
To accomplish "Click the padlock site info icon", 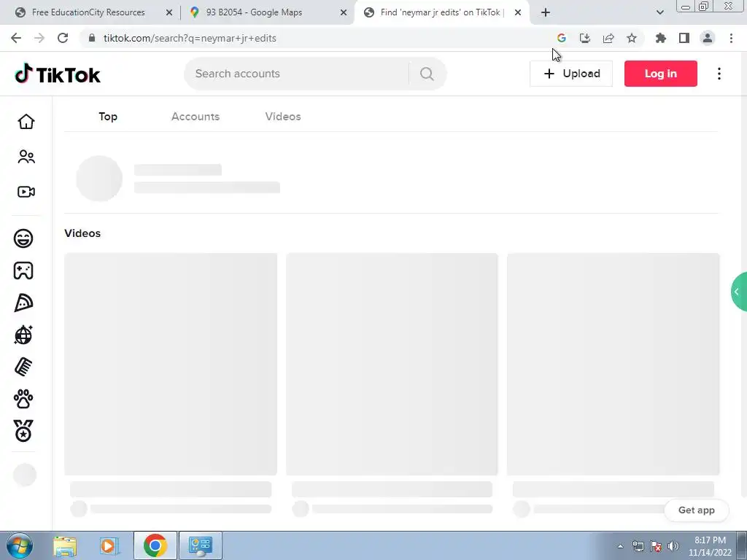I will click(x=92, y=38).
